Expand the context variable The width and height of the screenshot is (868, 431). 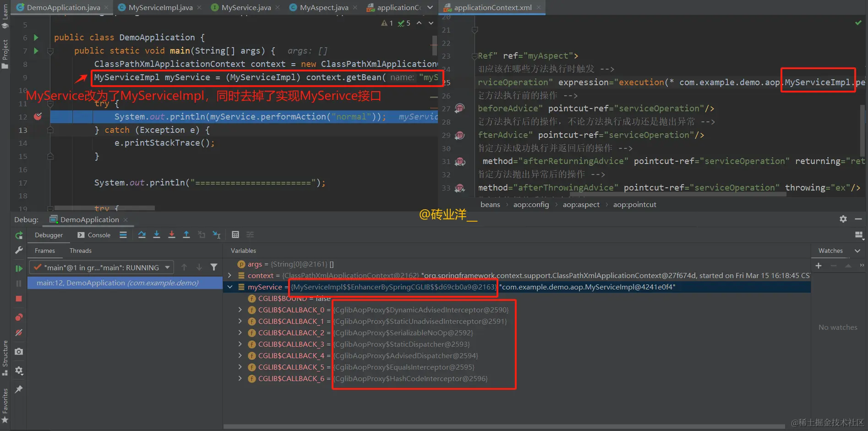pos(229,275)
